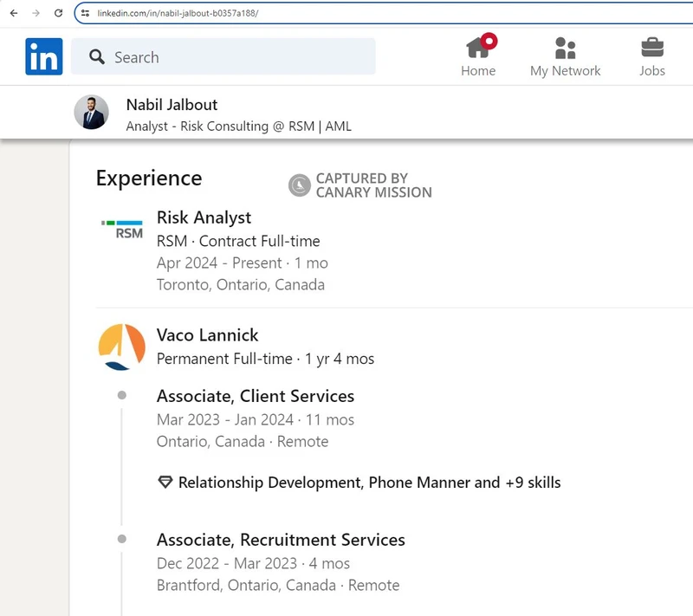Click Nabil Jalbout profile photo
This screenshot has width=693, height=616.
(92, 113)
